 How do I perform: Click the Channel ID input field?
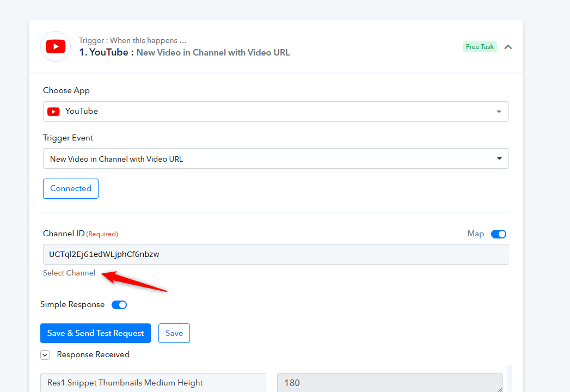tap(275, 254)
